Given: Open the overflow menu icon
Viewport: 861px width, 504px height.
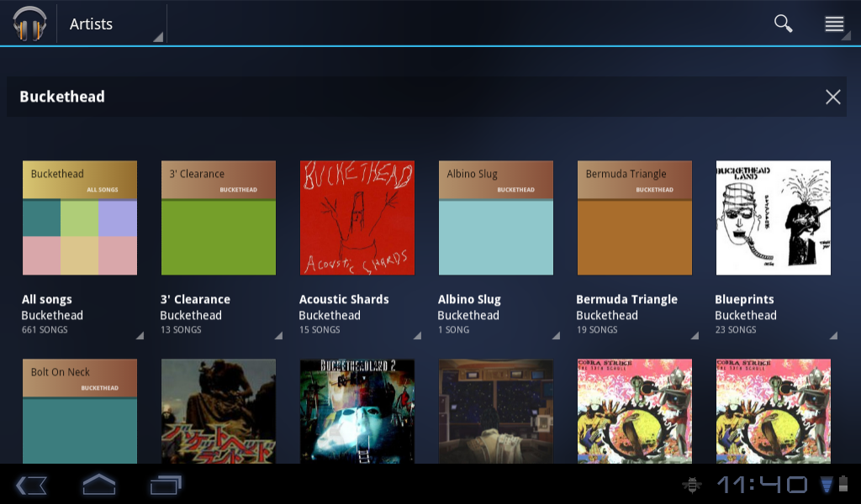Looking at the screenshot, I should coord(834,24).
